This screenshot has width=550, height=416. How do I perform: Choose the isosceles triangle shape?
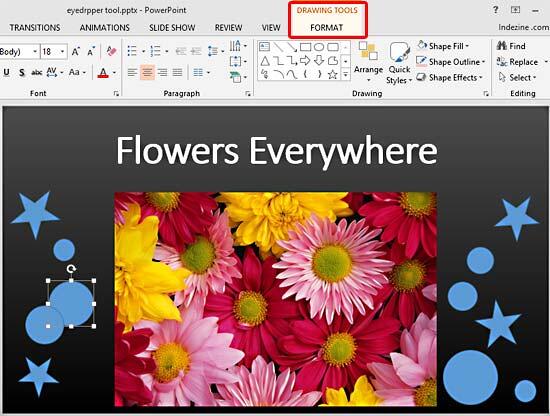(x=265, y=61)
